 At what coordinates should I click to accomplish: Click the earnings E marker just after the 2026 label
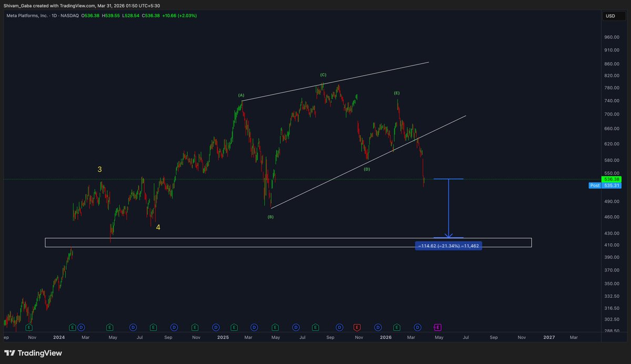396,327
